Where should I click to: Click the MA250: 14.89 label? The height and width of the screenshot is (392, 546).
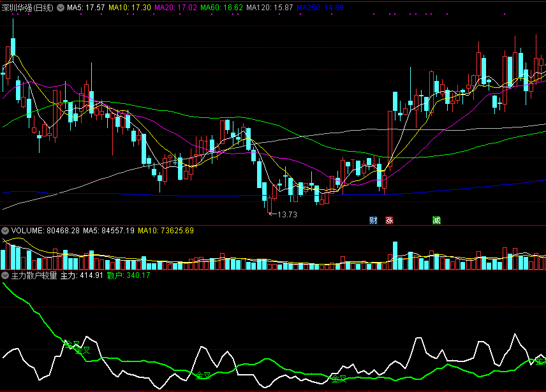[x=320, y=8]
